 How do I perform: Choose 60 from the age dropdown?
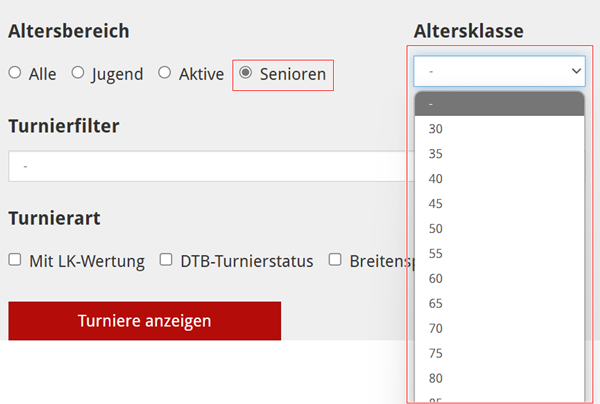coord(499,278)
